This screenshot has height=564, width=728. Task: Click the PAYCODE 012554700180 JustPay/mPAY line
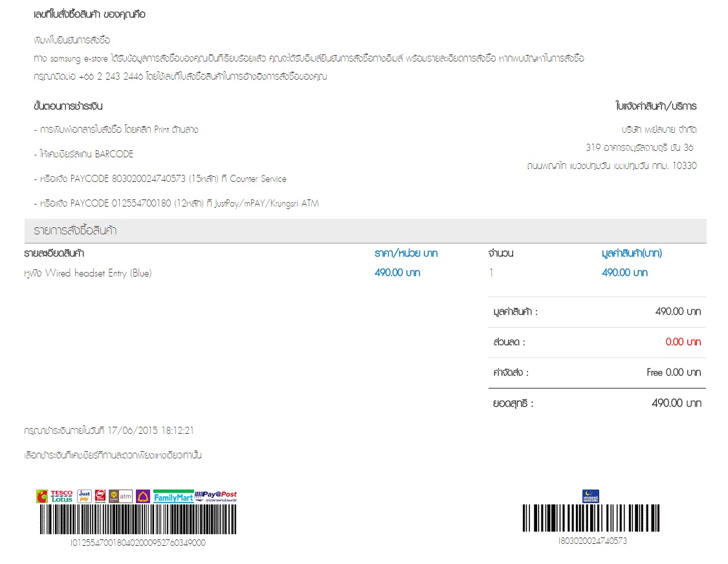click(x=177, y=203)
